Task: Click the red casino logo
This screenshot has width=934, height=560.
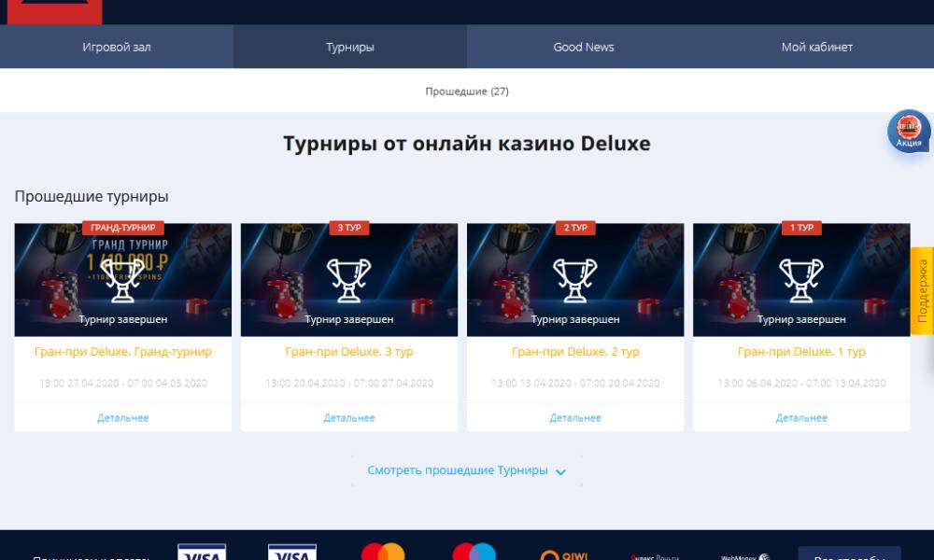Action: 54,12
